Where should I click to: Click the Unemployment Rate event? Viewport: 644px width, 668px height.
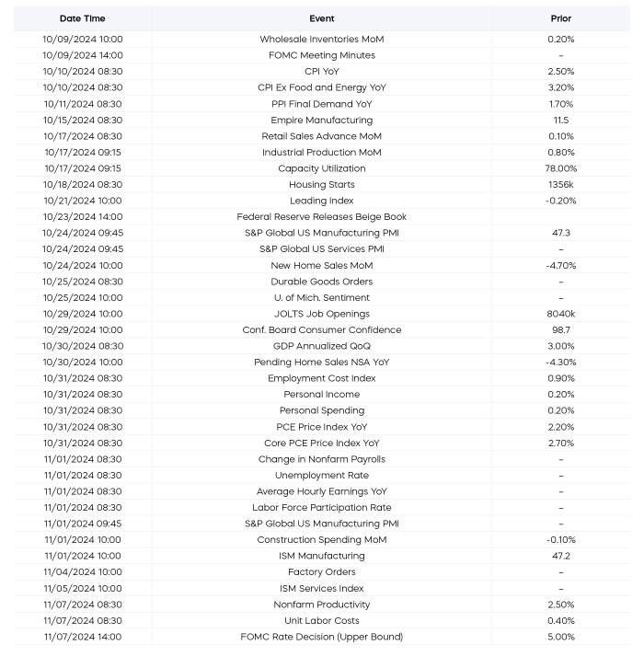322,476
